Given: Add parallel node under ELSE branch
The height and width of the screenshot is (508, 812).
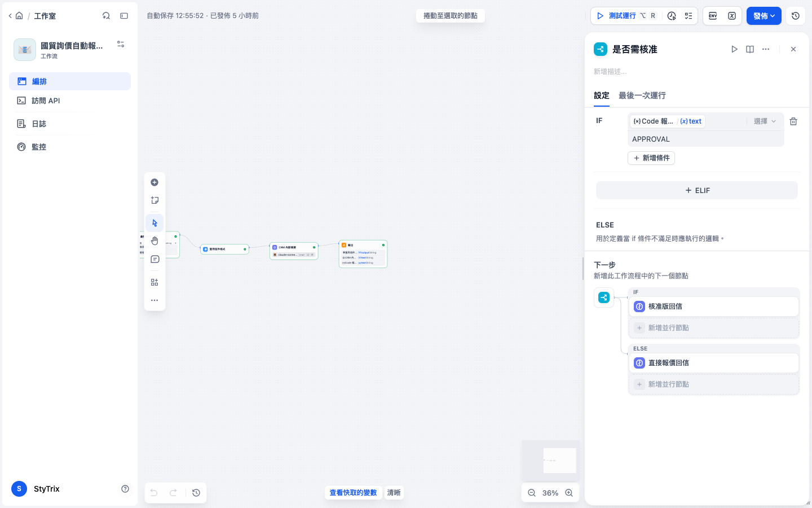Looking at the screenshot, I should click(714, 384).
